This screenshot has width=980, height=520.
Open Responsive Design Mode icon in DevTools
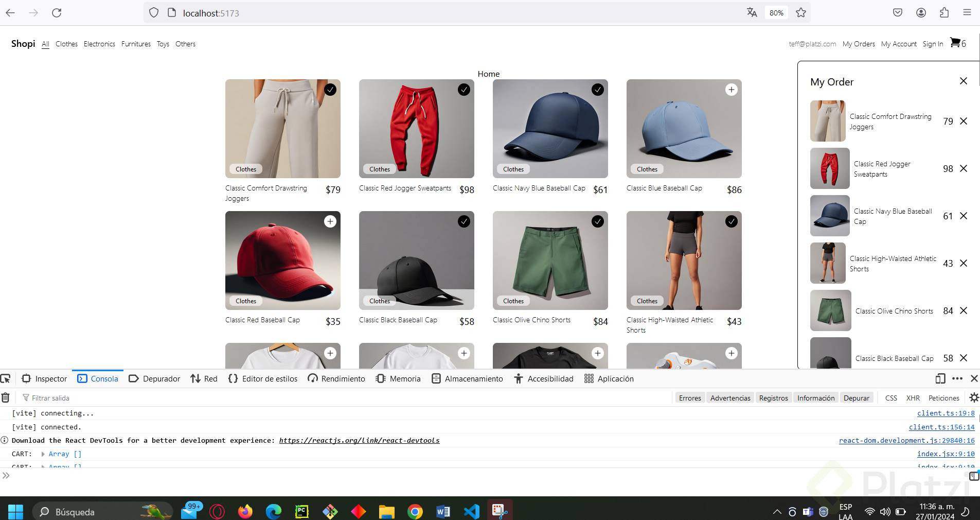[x=940, y=378]
